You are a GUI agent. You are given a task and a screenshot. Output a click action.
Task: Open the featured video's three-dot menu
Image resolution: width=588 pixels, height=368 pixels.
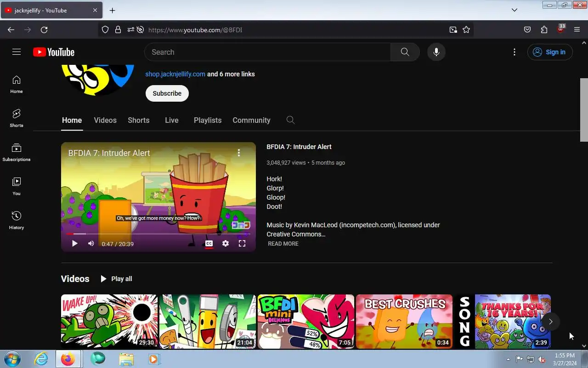(239, 153)
